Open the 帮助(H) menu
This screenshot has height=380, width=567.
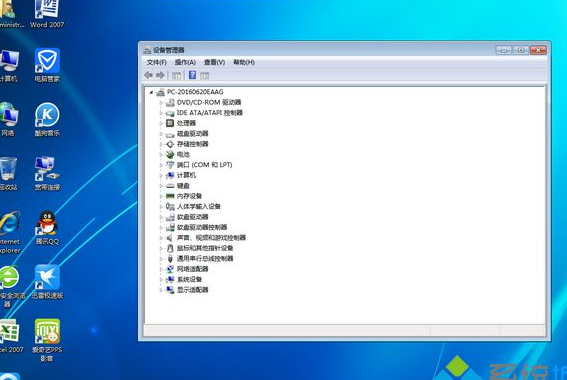pos(244,63)
